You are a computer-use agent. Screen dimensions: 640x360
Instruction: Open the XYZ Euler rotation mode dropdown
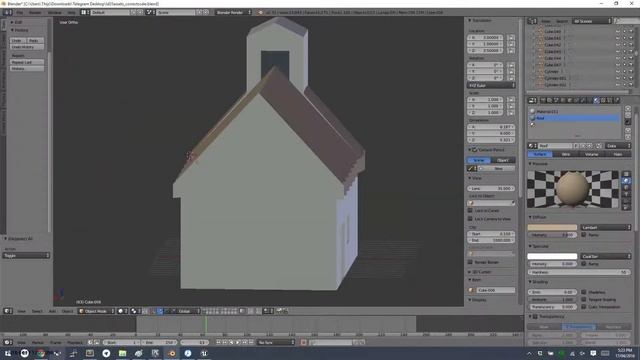491,85
